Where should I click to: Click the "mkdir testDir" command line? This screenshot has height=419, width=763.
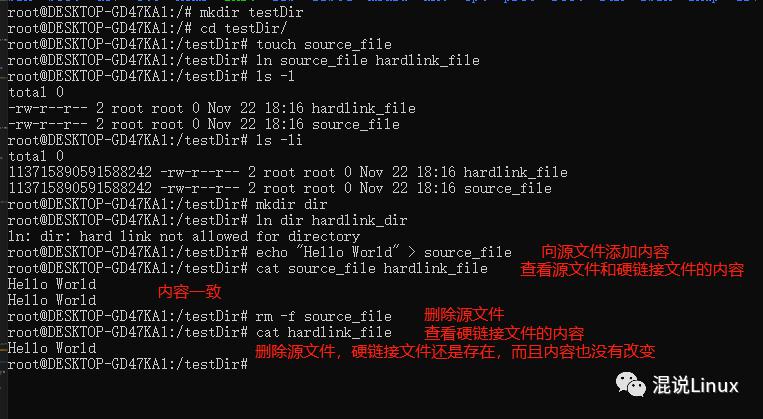[x=156, y=12]
